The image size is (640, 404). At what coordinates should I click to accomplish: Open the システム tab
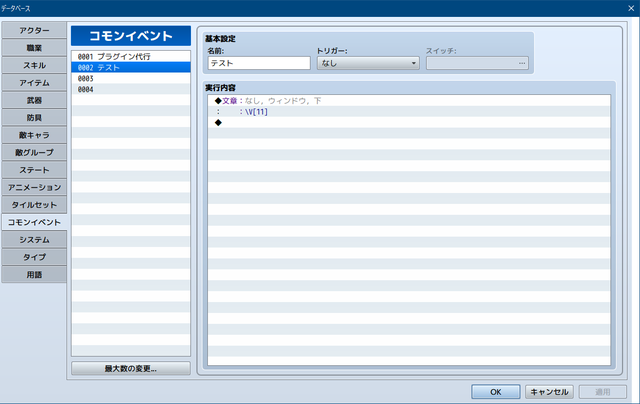click(x=34, y=240)
